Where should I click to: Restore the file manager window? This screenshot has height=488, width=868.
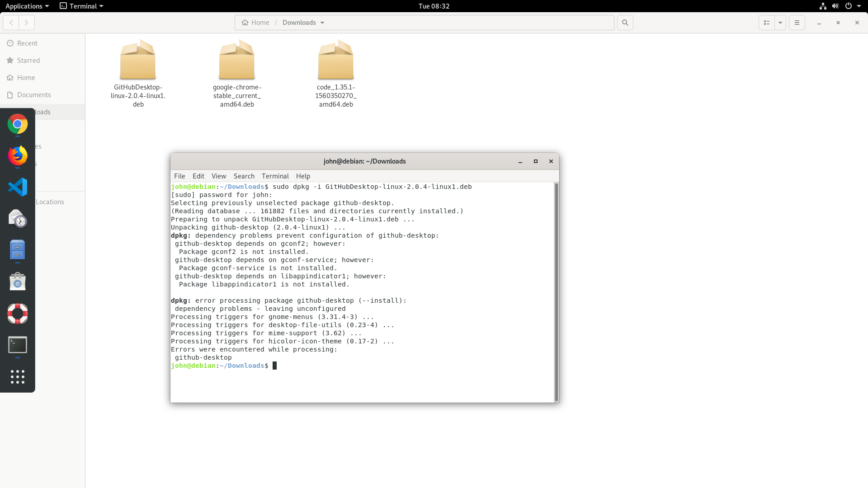click(838, 23)
